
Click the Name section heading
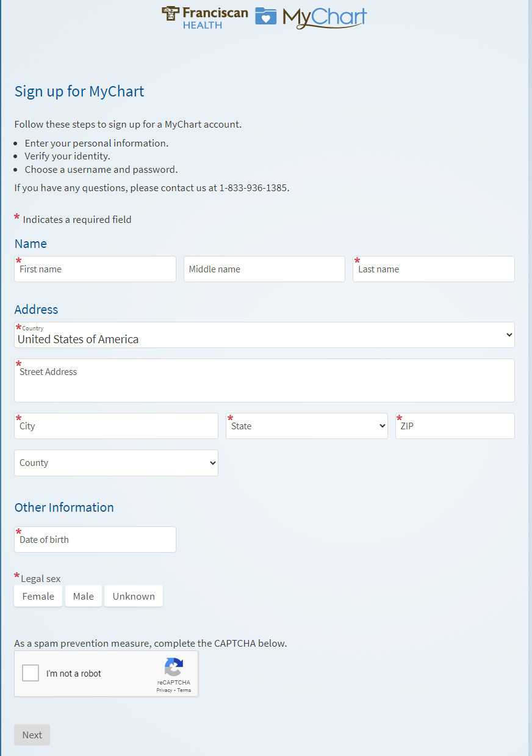pyautogui.click(x=31, y=244)
